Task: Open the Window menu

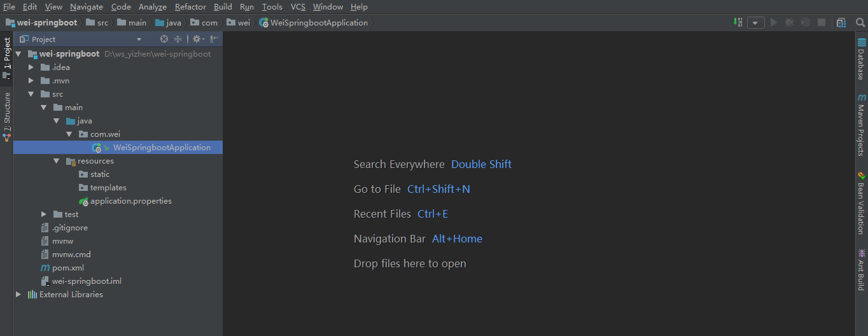Action: click(328, 7)
